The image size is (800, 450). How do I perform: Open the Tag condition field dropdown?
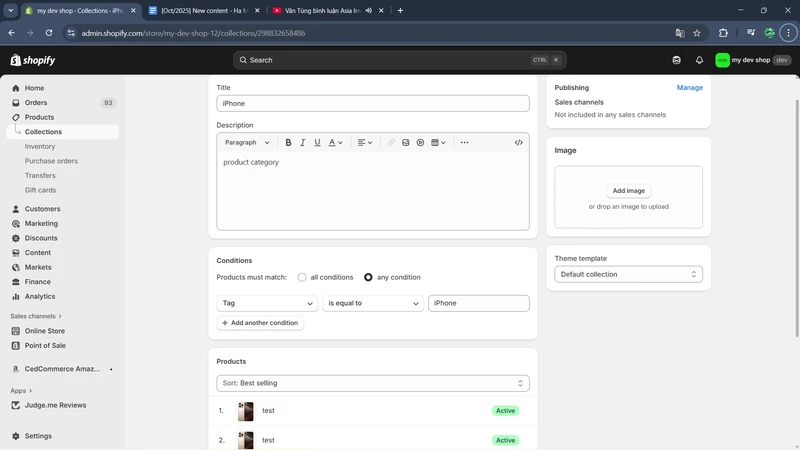point(267,303)
